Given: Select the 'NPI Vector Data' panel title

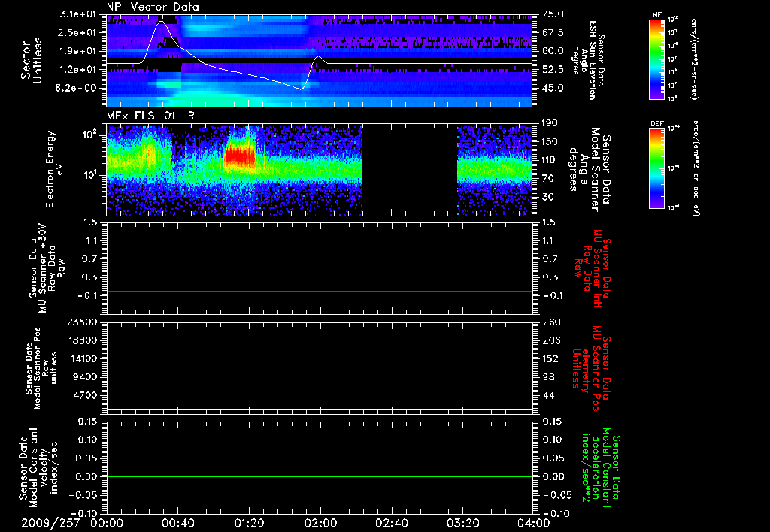Looking at the screenshot, I should [x=153, y=7].
